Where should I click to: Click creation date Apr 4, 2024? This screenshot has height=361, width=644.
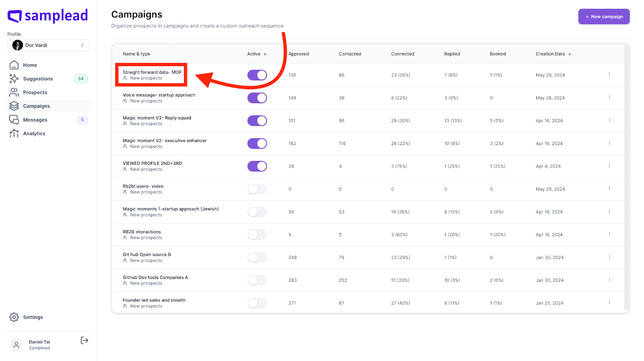pos(548,166)
